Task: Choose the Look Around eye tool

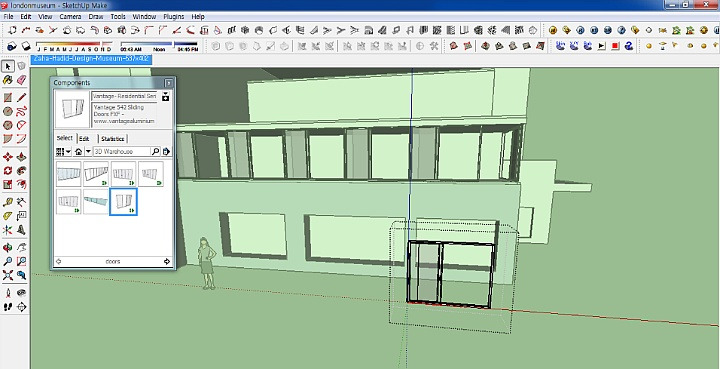Action: click(21, 293)
